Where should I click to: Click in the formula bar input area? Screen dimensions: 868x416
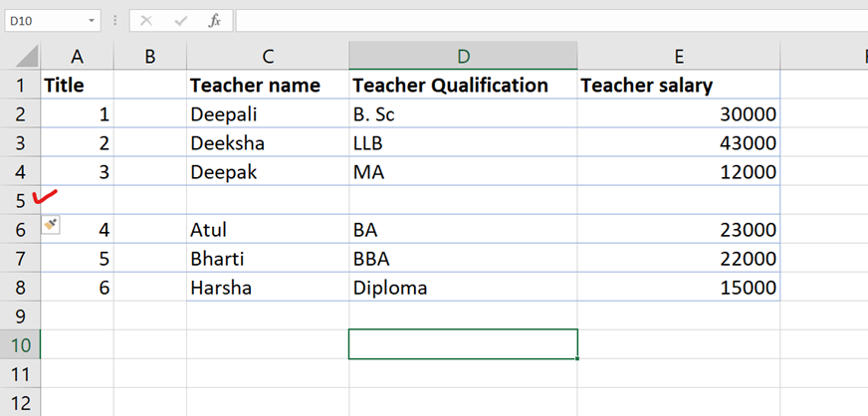point(547,20)
